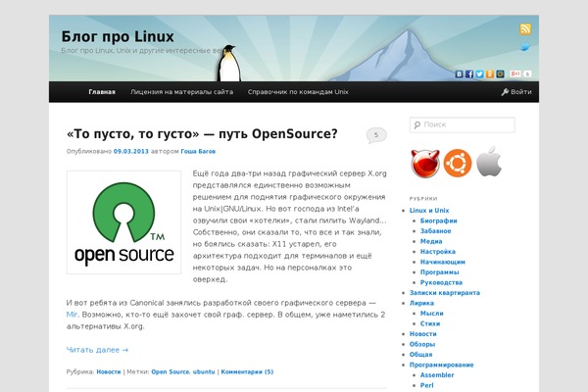This screenshot has width=588, height=392.
Task: Click the Google +1 count bubble
Action: [527, 73]
